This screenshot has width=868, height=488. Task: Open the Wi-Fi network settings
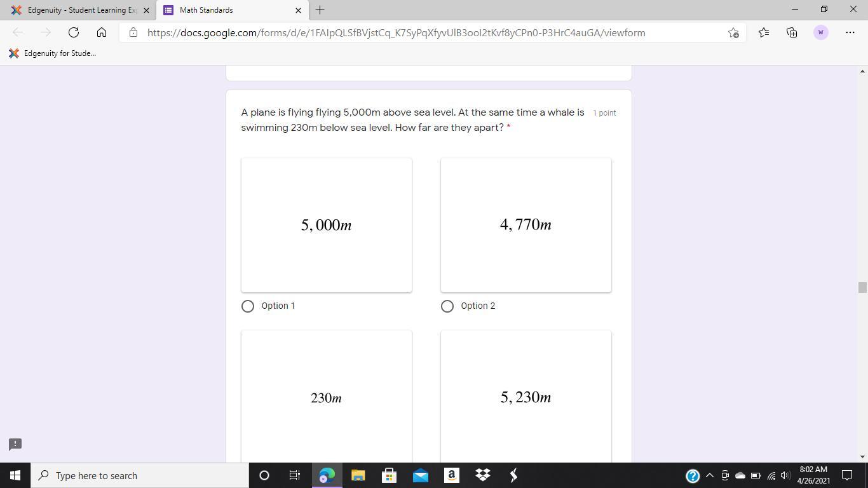771,475
